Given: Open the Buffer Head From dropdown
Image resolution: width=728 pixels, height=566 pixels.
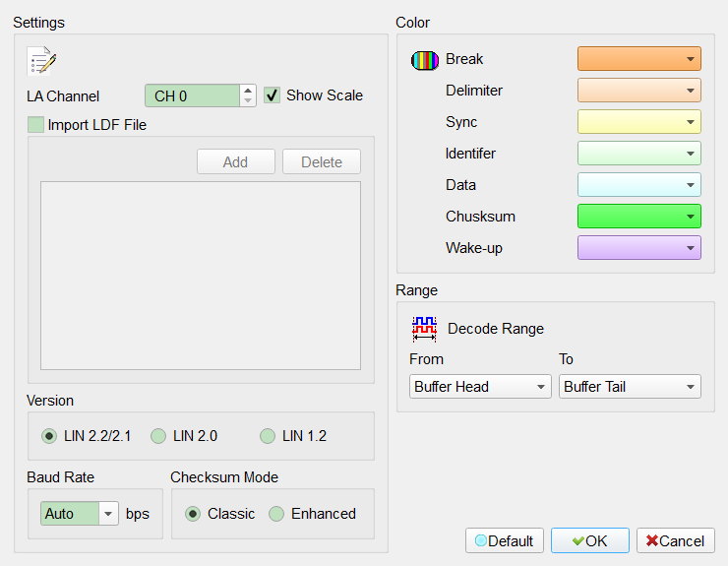Looking at the screenshot, I should [x=480, y=387].
